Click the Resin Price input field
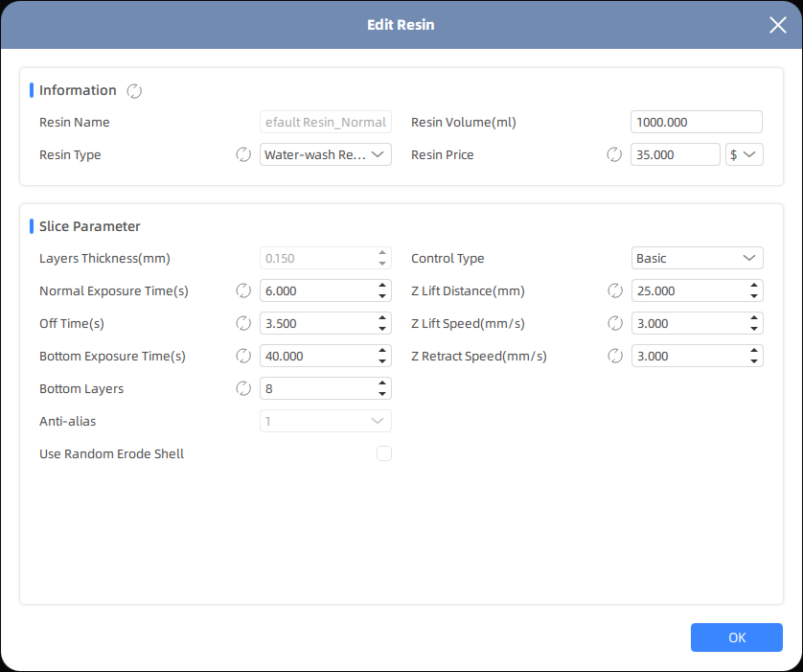 click(x=675, y=154)
